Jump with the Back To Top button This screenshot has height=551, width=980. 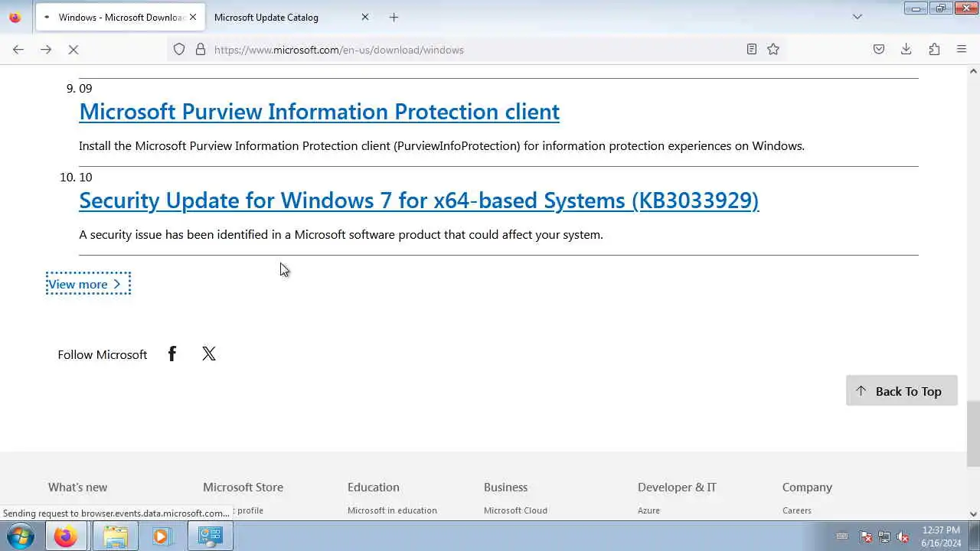[x=902, y=391]
